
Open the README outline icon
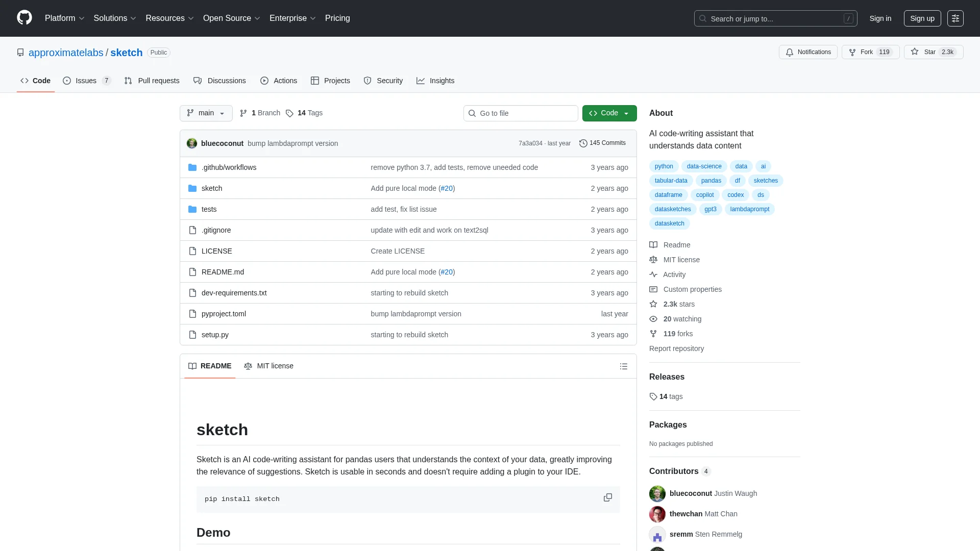tap(623, 366)
